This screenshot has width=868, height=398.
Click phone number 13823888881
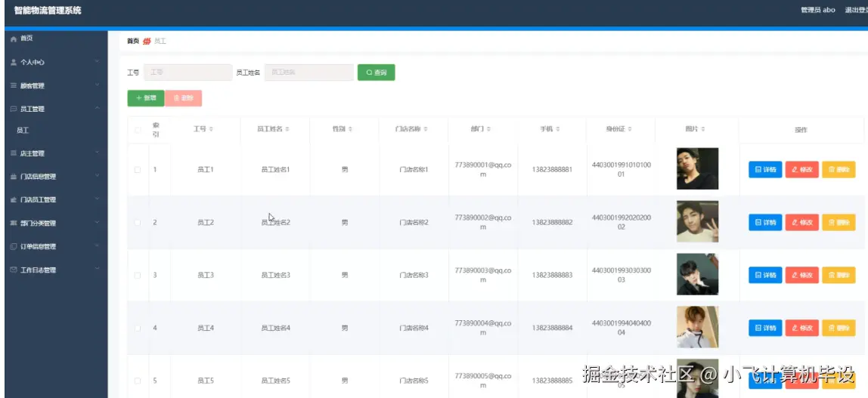click(x=552, y=170)
